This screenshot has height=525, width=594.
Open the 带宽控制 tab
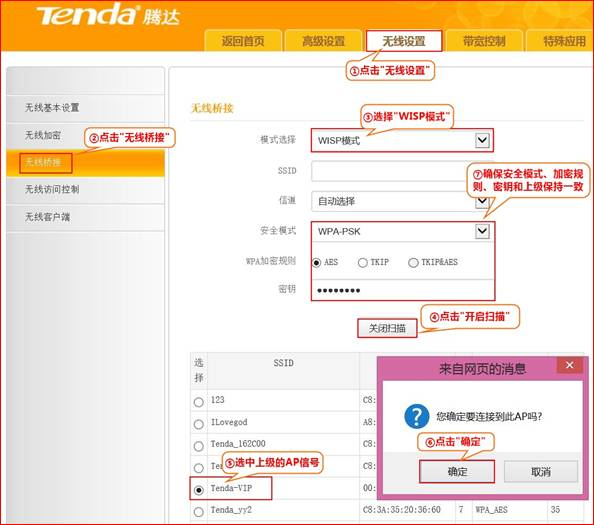tap(484, 41)
